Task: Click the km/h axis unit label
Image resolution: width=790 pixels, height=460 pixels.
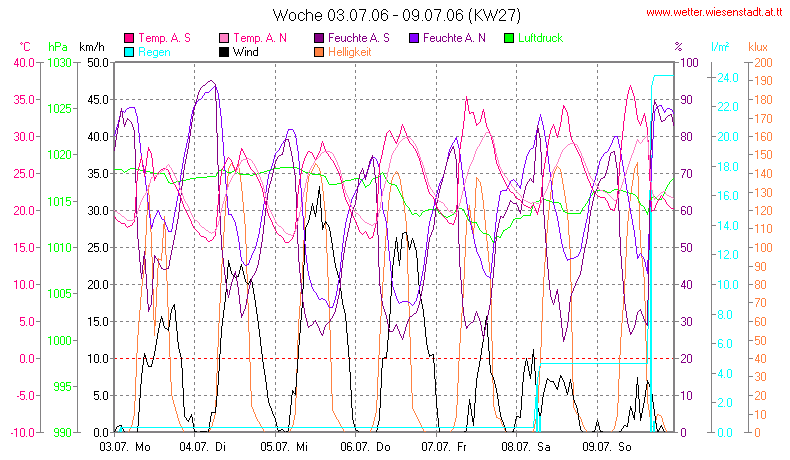Action: coord(92,47)
